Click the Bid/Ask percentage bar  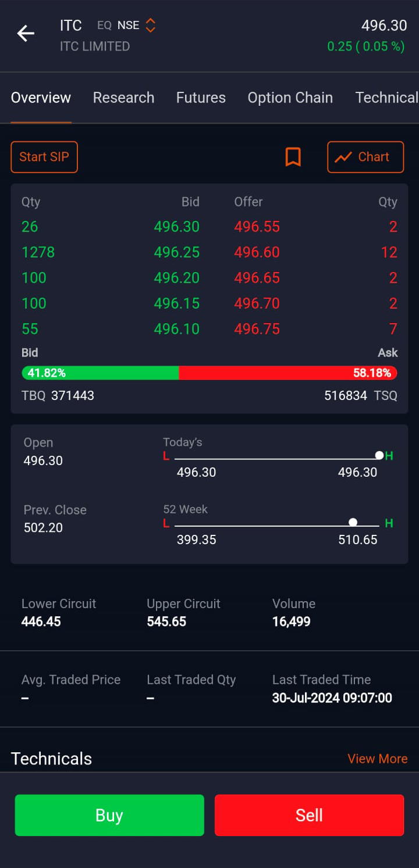click(x=210, y=373)
